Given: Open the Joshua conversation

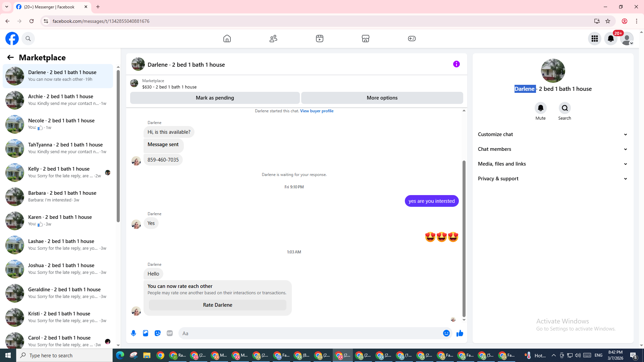Looking at the screenshot, I should point(58,269).
